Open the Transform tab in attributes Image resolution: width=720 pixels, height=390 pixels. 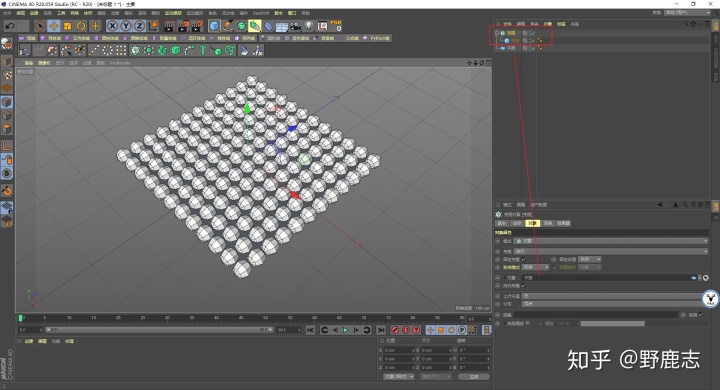pos(548,223)
